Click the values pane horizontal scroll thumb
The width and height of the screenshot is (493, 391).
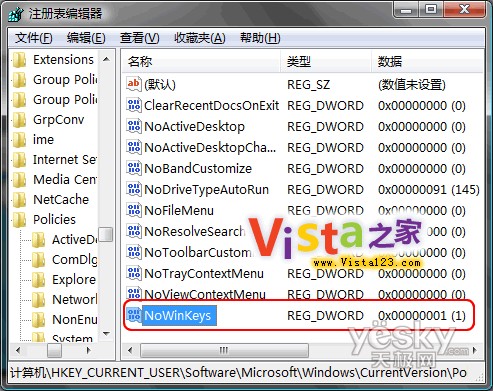click(224, 350)
